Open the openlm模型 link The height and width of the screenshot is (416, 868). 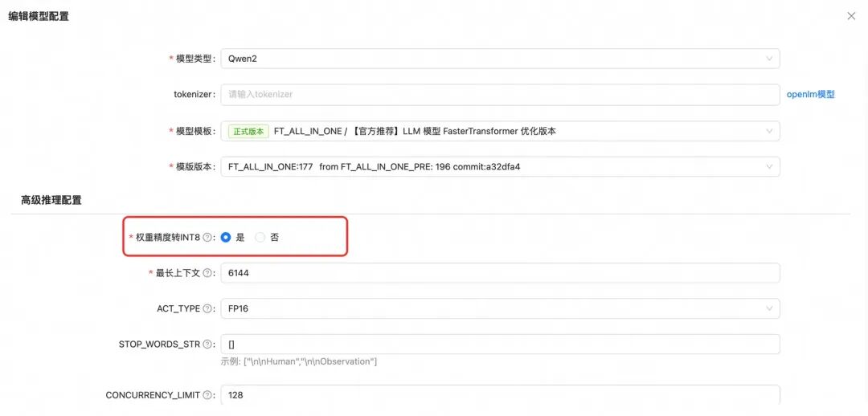coord(810,94)
